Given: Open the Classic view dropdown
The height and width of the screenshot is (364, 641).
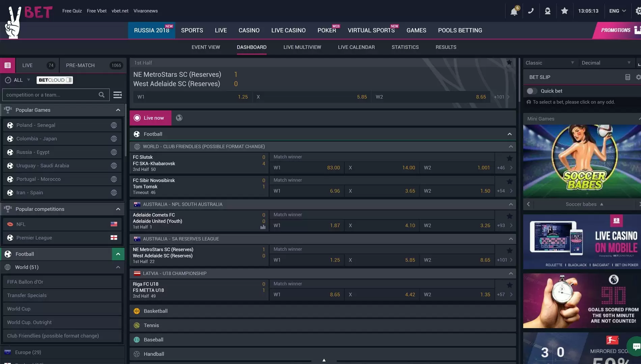Looking at the screenshot, I should click(550, 63).
